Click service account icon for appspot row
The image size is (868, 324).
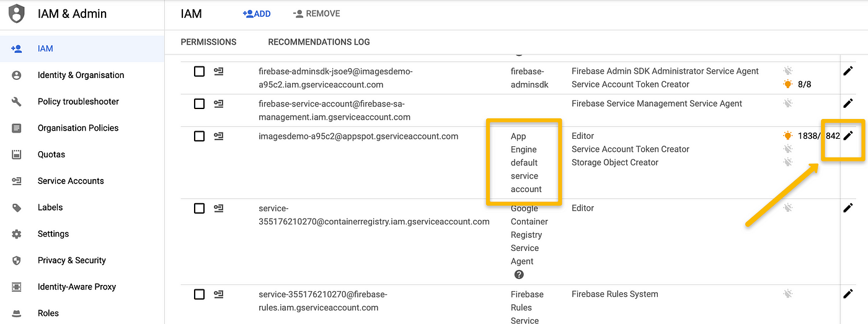click(x=219, y=136)
